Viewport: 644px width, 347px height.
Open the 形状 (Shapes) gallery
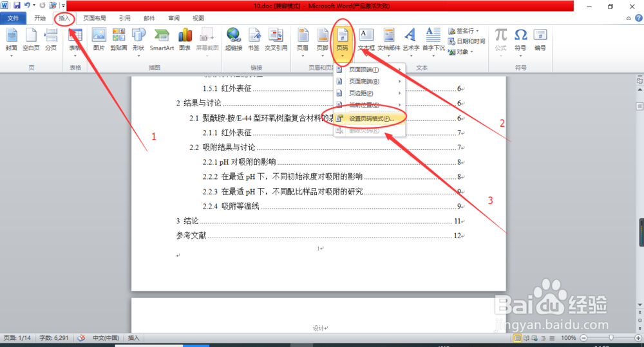coord(138,41)
